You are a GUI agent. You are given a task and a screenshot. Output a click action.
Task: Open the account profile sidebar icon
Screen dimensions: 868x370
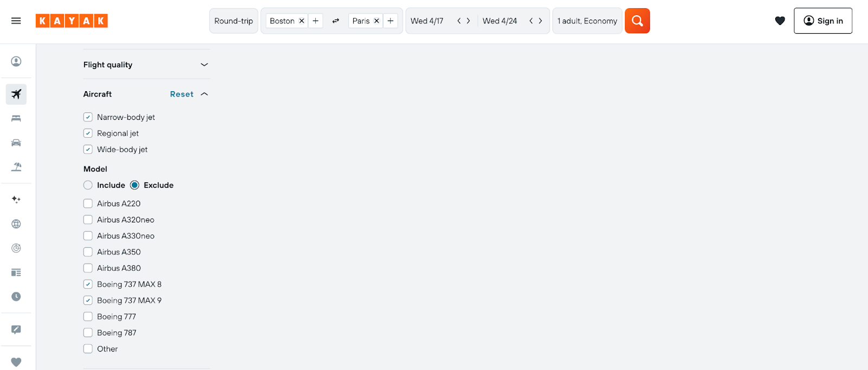(x=16, y=61)
